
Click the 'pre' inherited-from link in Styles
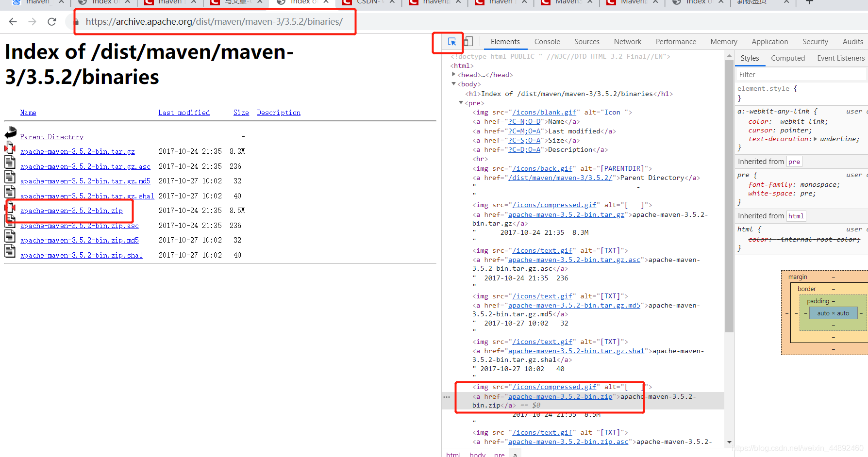[794, 162]
